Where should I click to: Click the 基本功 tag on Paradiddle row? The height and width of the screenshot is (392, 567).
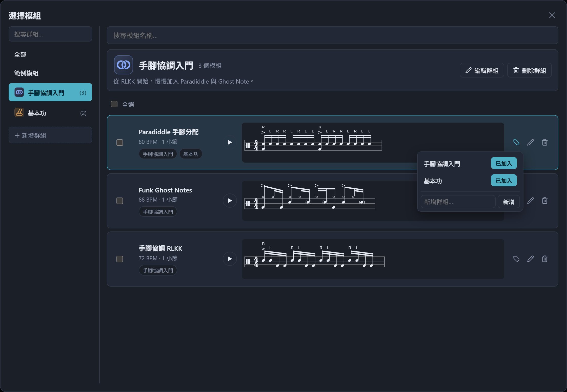191,154
